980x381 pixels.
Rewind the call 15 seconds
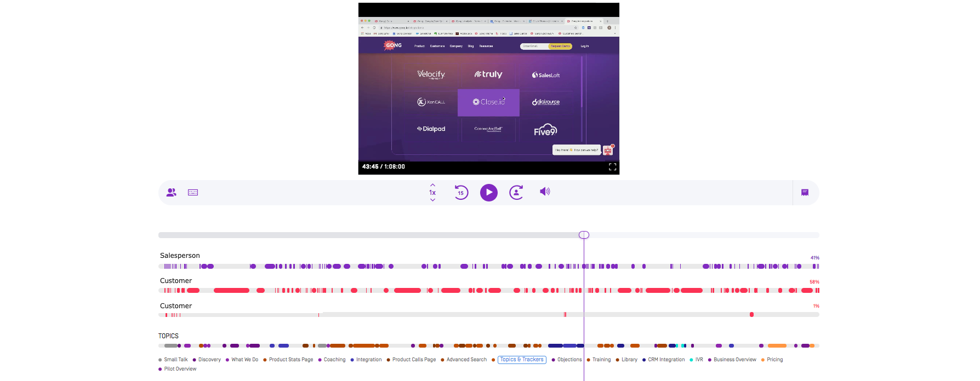(461, 193)
